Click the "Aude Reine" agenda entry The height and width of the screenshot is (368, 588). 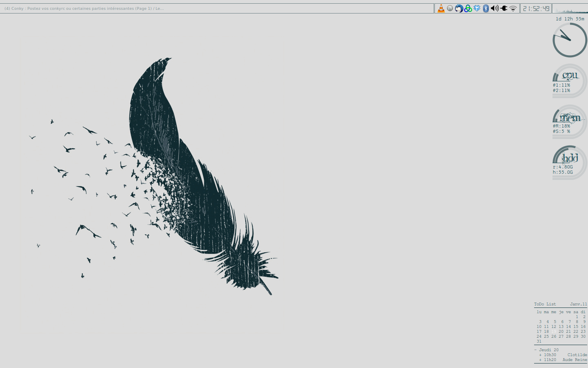click(575, 360)
